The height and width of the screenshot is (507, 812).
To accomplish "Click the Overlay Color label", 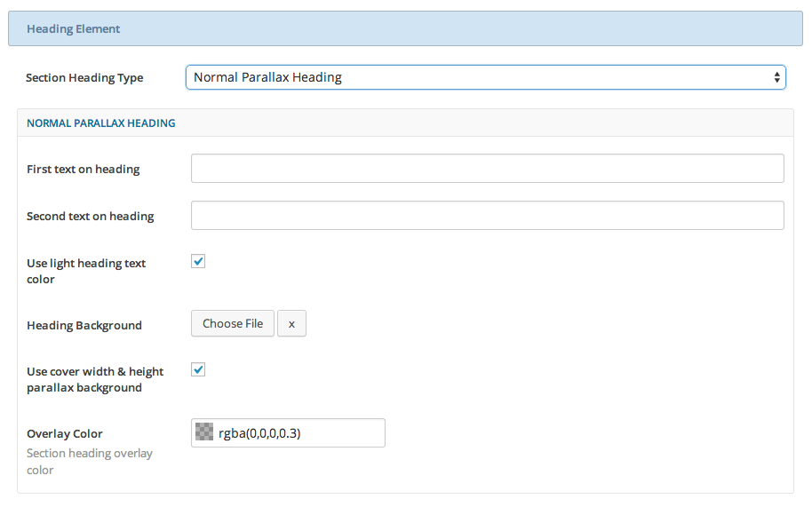I will coord(65,434).
